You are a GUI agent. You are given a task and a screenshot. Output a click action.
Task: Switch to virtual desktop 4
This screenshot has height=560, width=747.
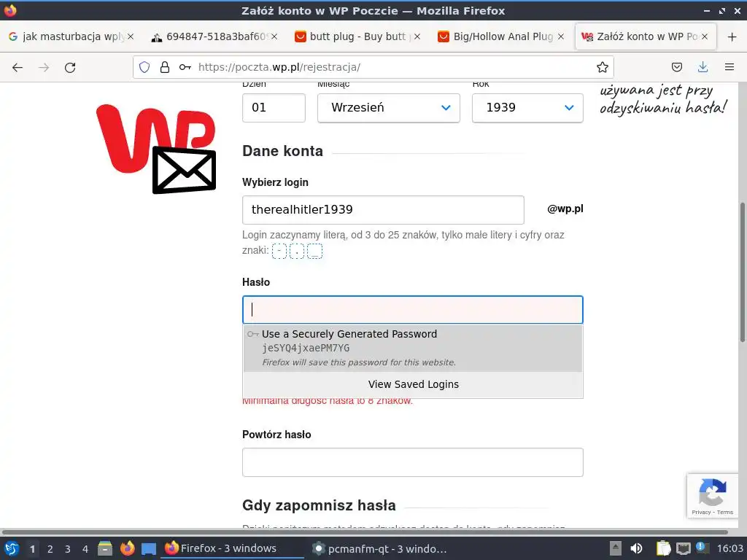[x=85, y=549]
